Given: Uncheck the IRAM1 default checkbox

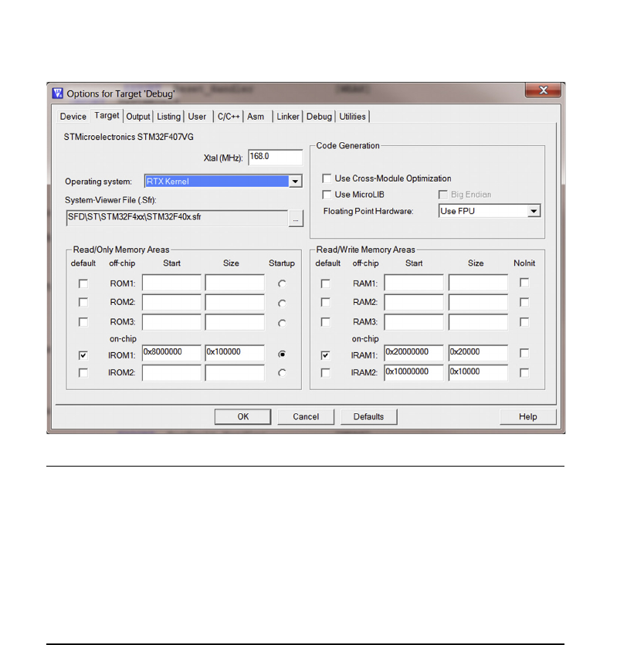Looking at the screenshot, I should (325, 355).
